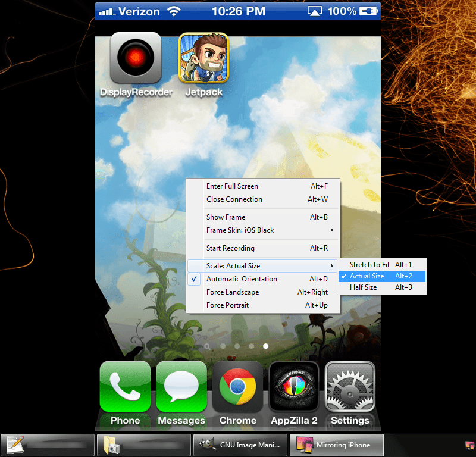Tap the AirPlay mirroring status icon
The image size is (476, 457).
point(315,11)
